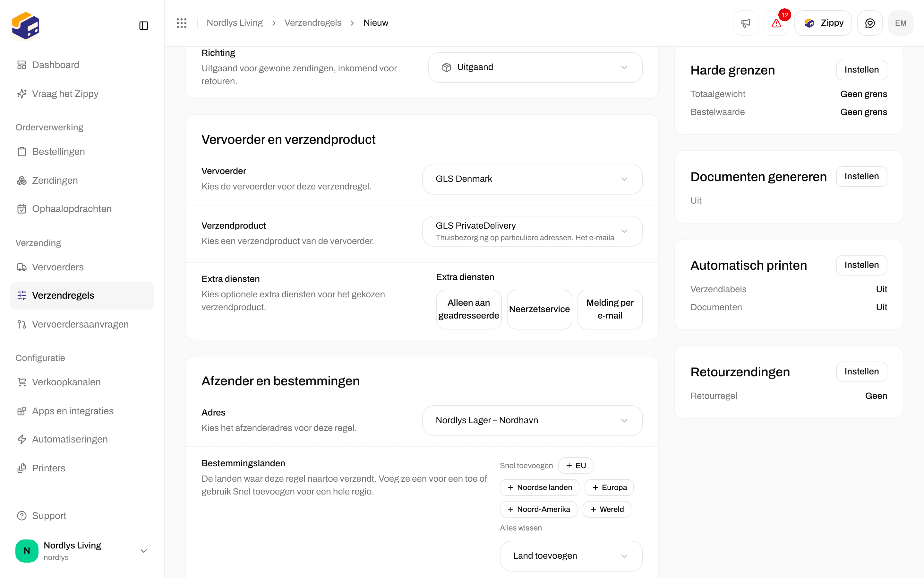Image resolution: width=924 pixels, height=578 pixels.
Task: Open Verkoopkanalen settings
Action: tap(82, 382)
